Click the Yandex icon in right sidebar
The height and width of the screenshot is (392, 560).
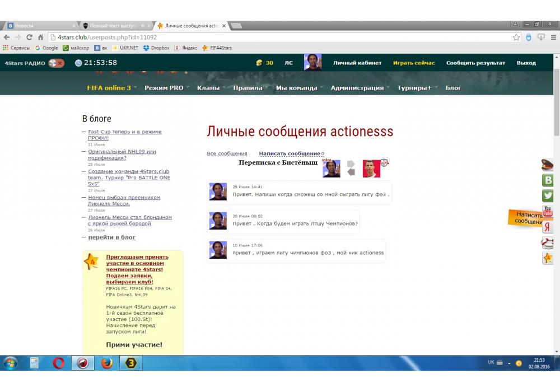pos(548,227)
